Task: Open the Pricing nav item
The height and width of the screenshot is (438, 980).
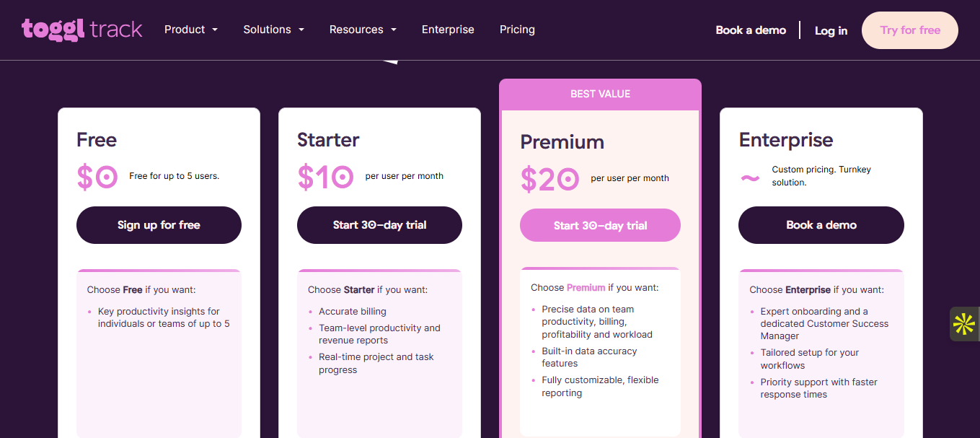Action: [x=517, y=30]
